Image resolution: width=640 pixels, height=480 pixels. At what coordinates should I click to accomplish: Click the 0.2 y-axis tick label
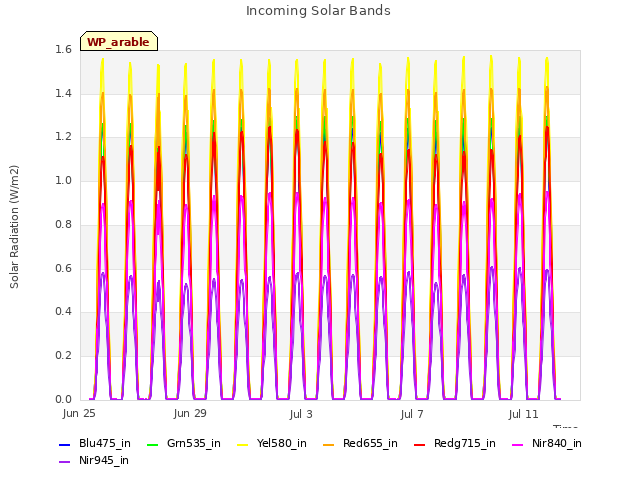tap(64, 356)
